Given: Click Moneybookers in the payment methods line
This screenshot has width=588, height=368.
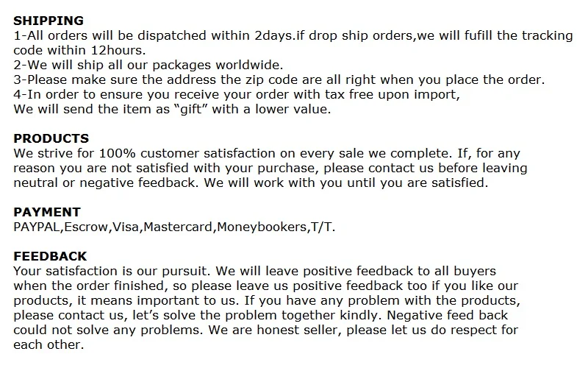Looking at the screenshot, I should pos(262,227).
